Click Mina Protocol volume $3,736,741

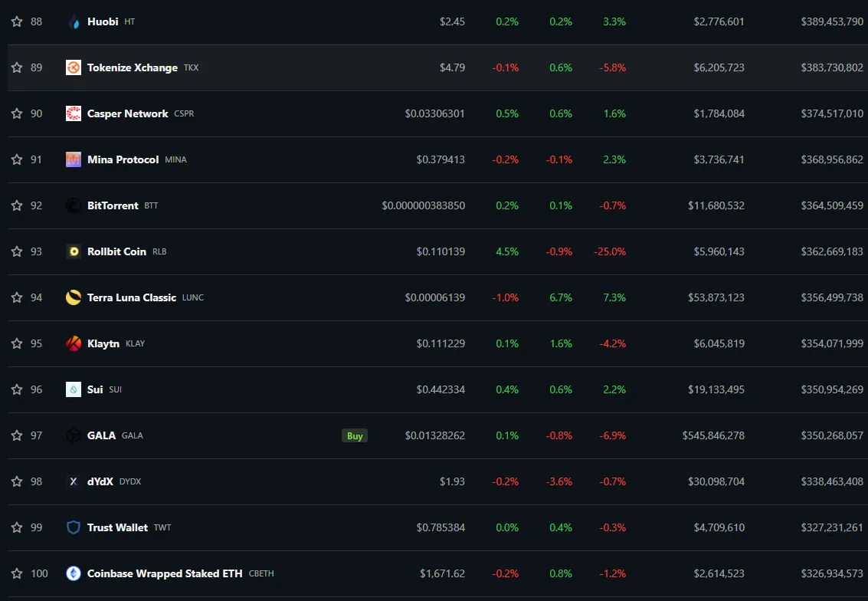tap(719, 159)
